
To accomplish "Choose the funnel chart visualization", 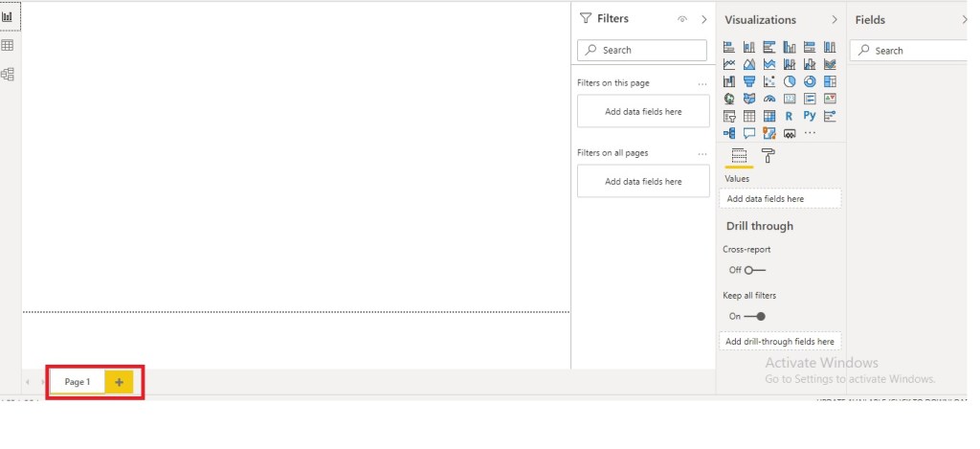I will (x=749, y=81).
